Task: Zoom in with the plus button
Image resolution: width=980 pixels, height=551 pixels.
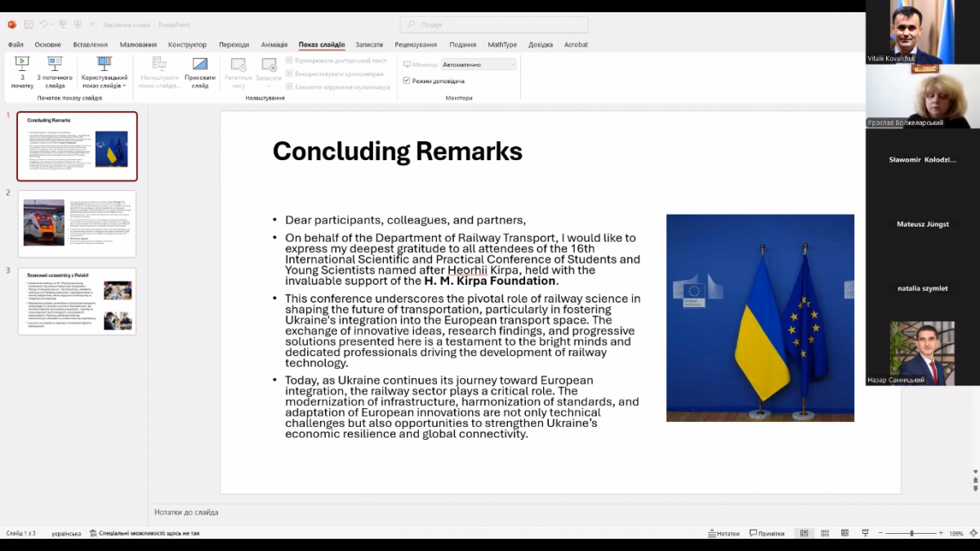Action: [942, 533]
